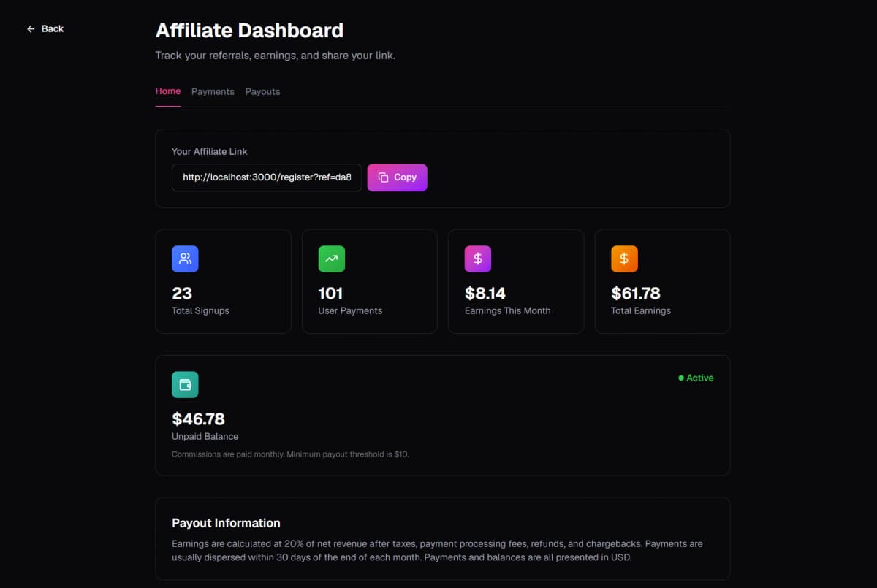This screenshot has height=588, width=877.
Task: Click the $46.78 unpaid balance amount
Action: (198, 419)
